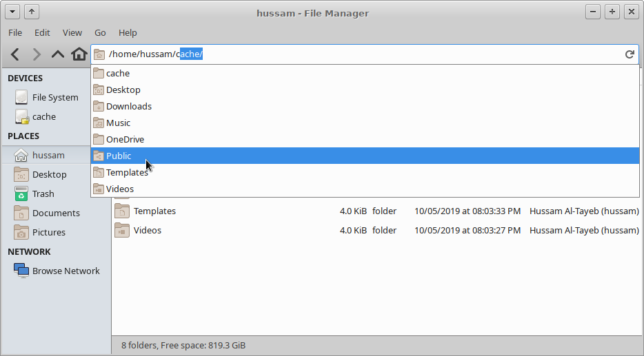Viewport: 644px width, 356px height.
Task: Open Browse Network in sidebar
Action: [x=66, y=271]
